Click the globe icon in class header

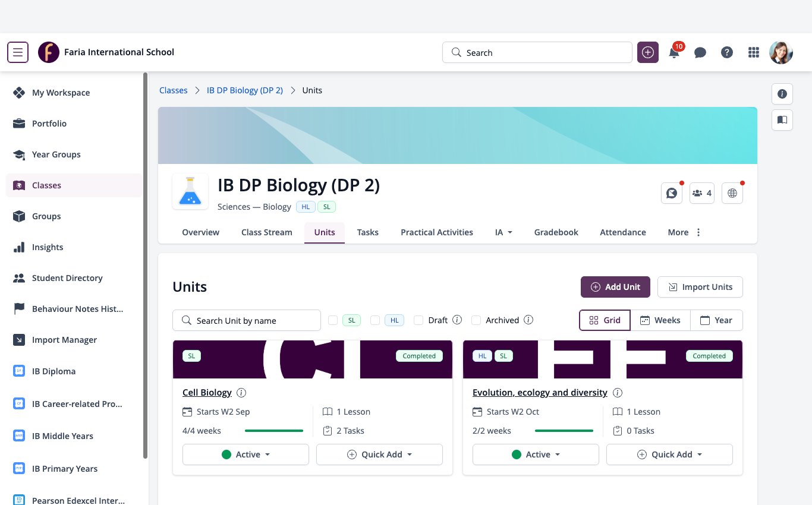tap(732, 193)
